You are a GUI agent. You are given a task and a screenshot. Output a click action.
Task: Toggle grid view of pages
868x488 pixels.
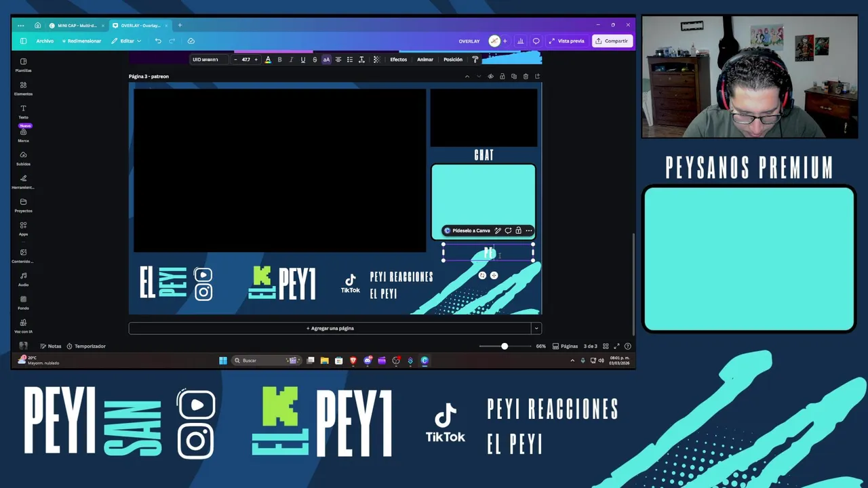click(x=606, y=346)
